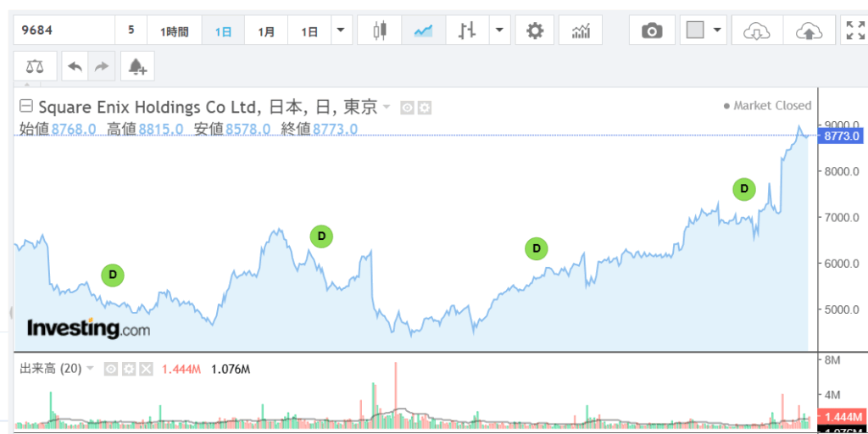Screen dimensions: 868x434
Task: Click the 8M volume axis label
Action: coord(832,359)
